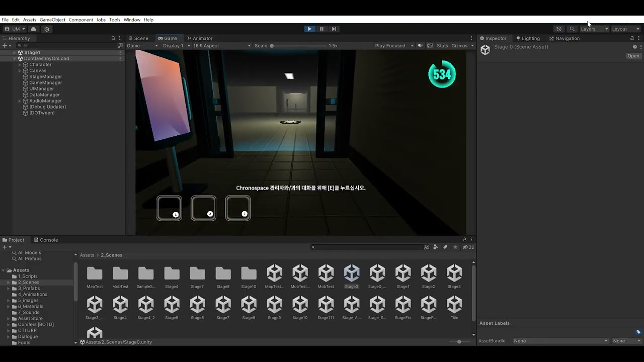The height and width of the screenshot is (362, 644).
Task: Open the Undo History icon in the top toolbar
Action: coord(558,29)
